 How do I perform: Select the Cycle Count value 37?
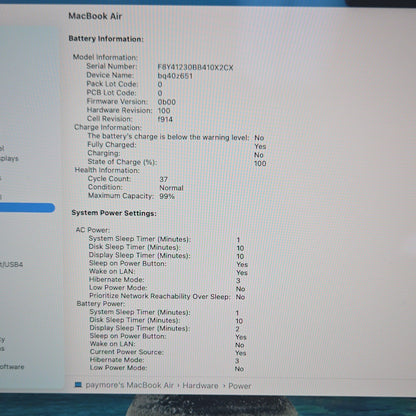(164, 179)
